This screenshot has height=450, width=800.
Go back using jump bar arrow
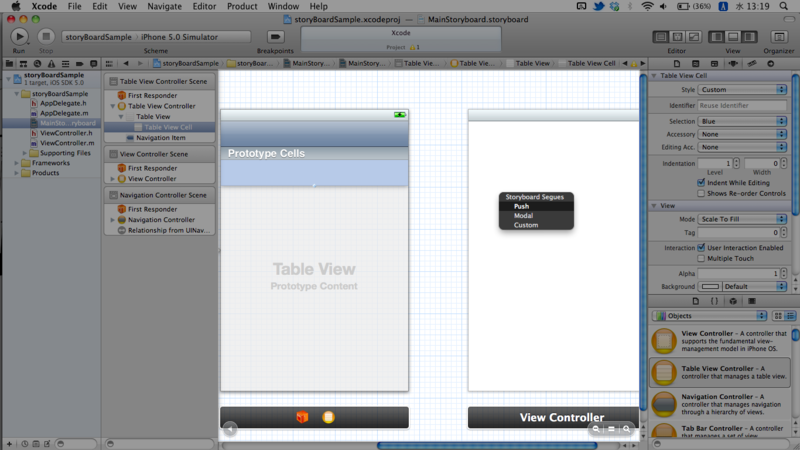pos(126,63)
